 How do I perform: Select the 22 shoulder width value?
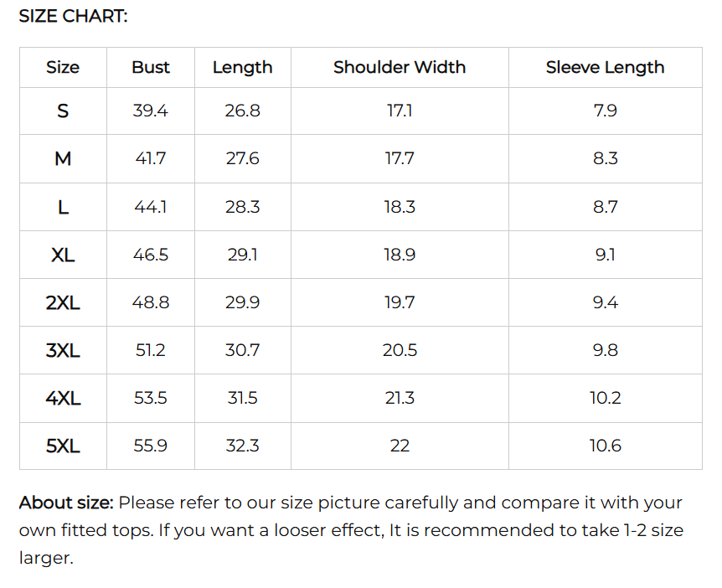400,446
